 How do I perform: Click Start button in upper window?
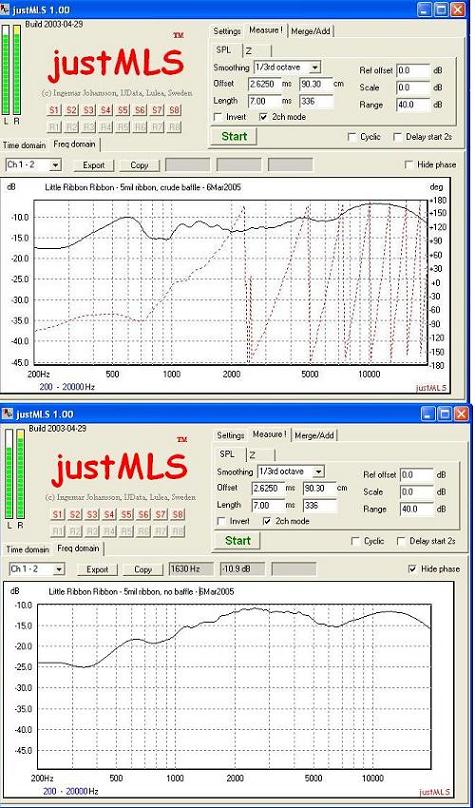point(234,137)
